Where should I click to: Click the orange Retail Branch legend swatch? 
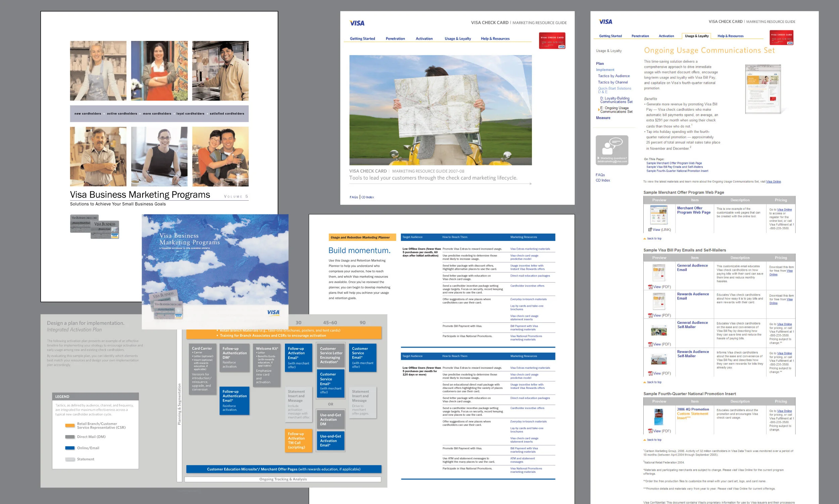(69, 425)
